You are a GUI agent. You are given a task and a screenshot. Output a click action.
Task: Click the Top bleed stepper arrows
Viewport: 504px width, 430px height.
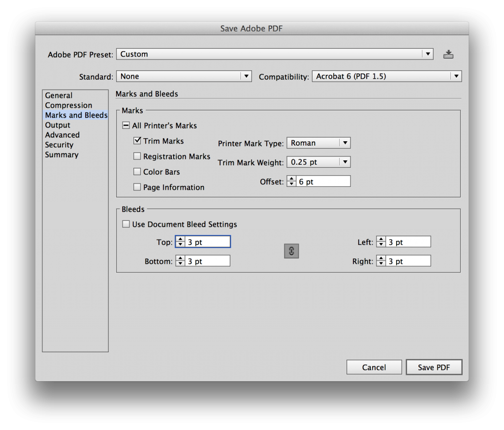tap(180, 242)
